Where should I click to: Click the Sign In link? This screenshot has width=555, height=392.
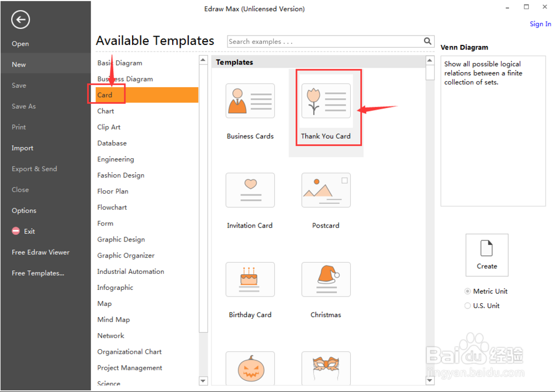click(x=540, y=24)
